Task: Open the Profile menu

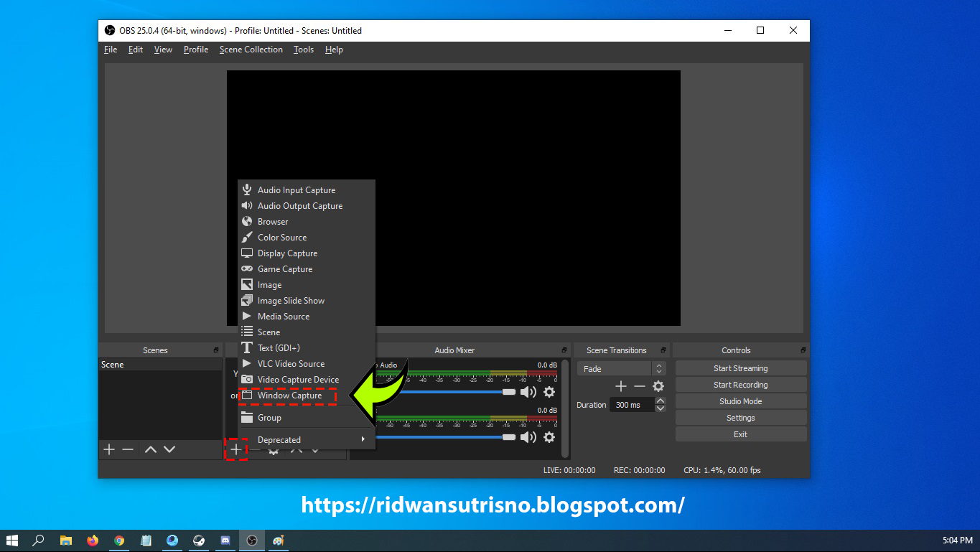Action: click(196, 50)
